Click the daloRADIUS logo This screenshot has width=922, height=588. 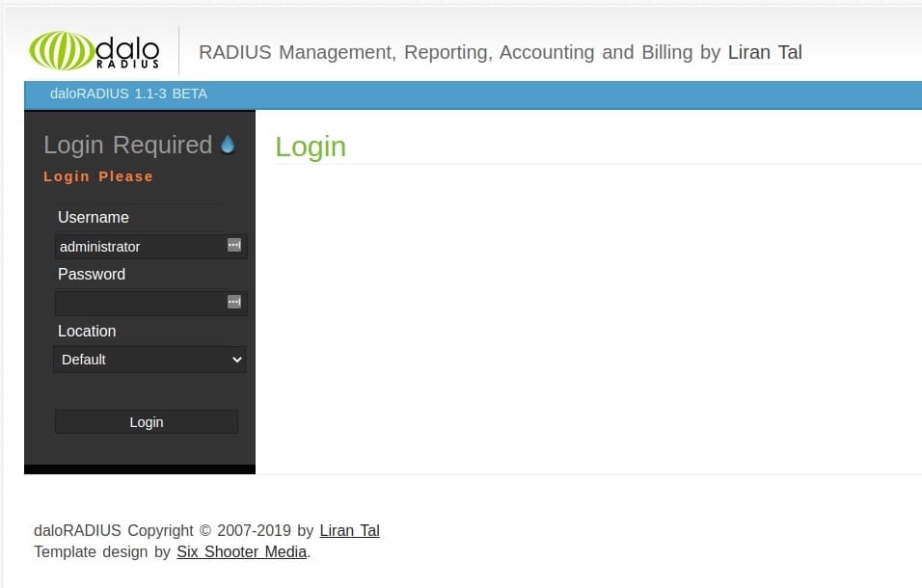(x=95, y=51)
